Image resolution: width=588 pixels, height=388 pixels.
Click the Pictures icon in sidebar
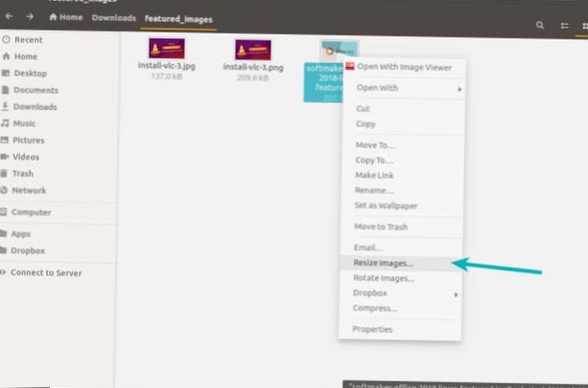tap(5, 140)
